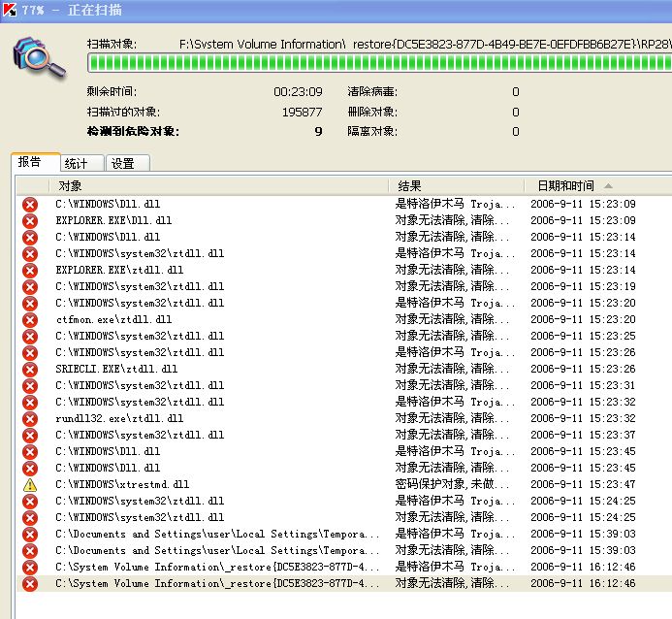
Task: Click error icon of row timed 15:23:37
Action: [x=30, y=436]
